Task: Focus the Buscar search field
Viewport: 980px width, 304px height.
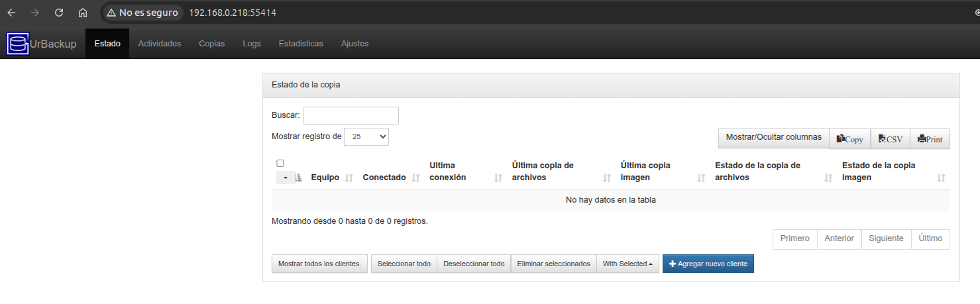Action: (x=351, y=115)
